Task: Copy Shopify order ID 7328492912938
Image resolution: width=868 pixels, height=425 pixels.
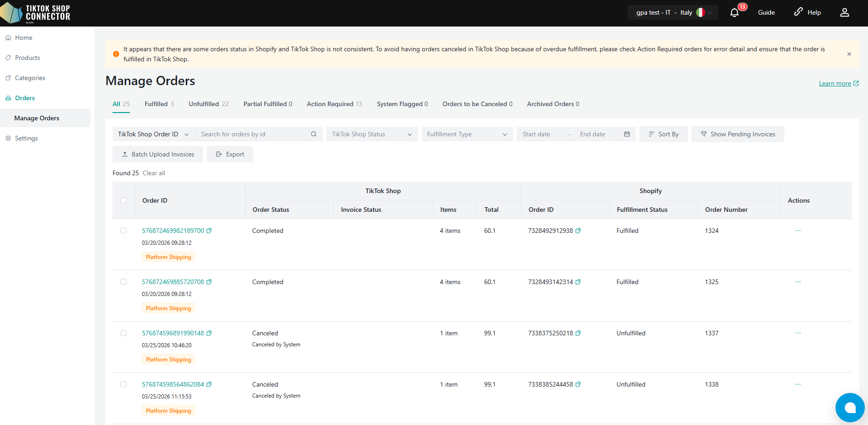Action: 578,231
